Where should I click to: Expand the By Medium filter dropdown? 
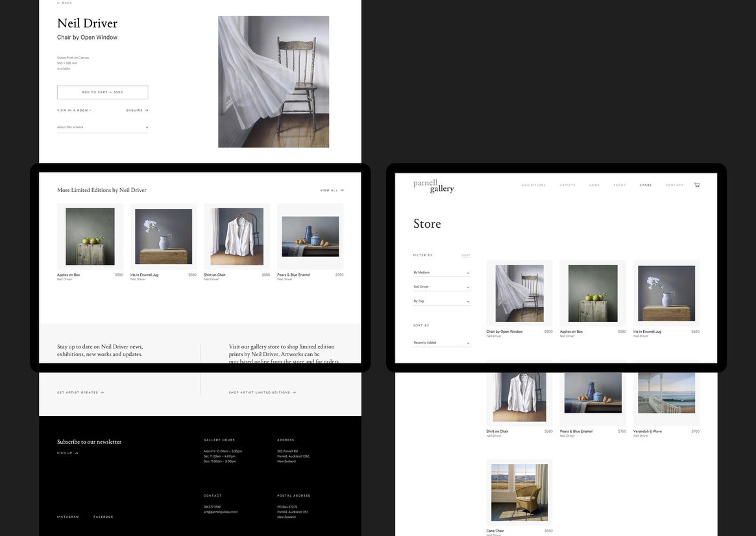pyautogui.click(x=441, y=273)
